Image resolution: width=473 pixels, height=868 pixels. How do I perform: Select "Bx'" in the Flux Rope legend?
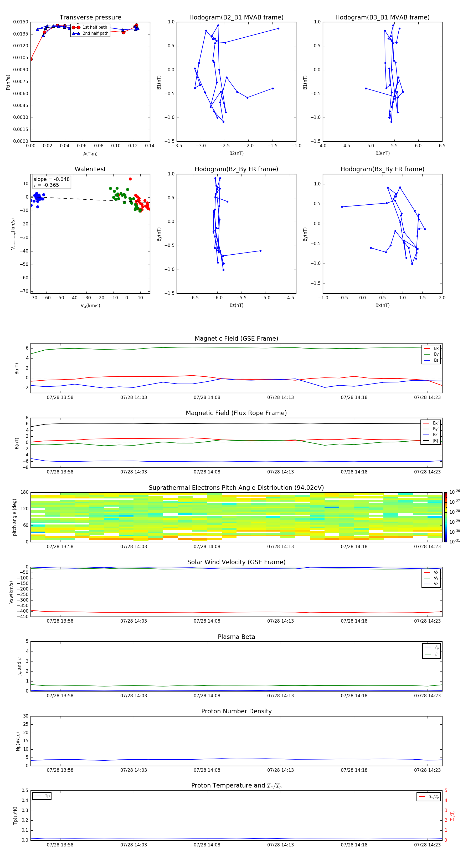click(431, 423)
